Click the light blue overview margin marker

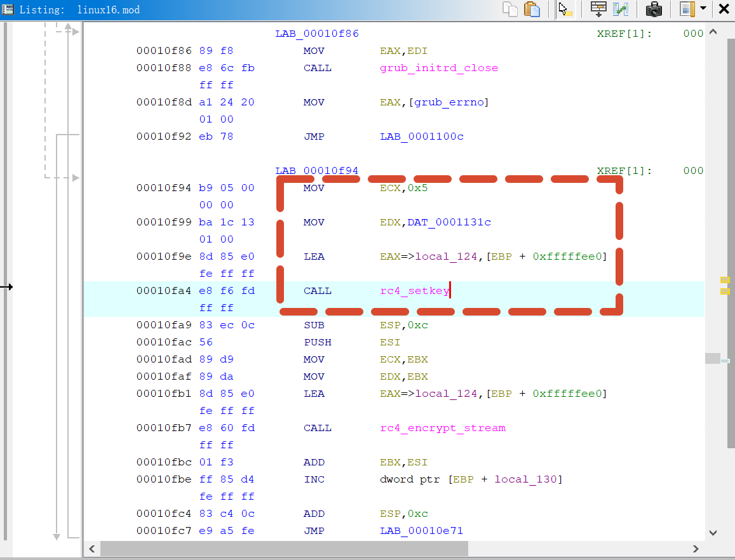pos(725,361)
